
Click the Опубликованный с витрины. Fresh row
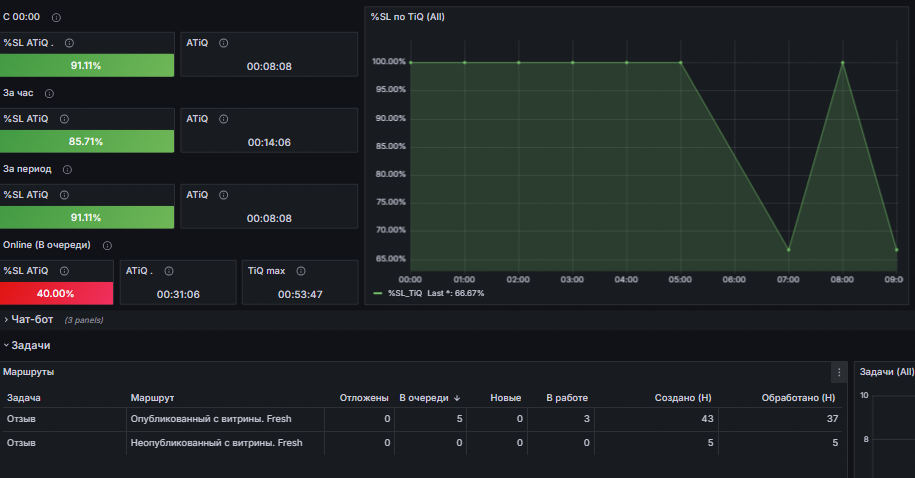[x=422, y=419]
